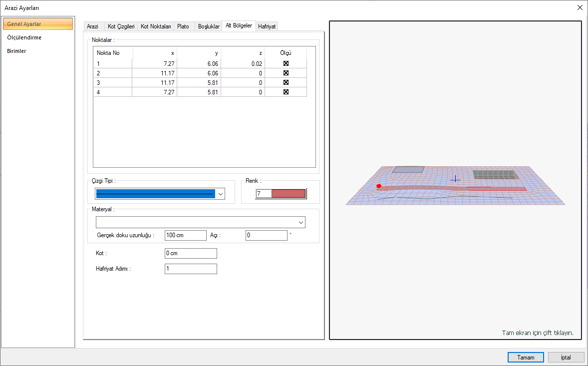588x366 pixels.
Task: Click the red point in 3D preview
Action: click(379, 186)
